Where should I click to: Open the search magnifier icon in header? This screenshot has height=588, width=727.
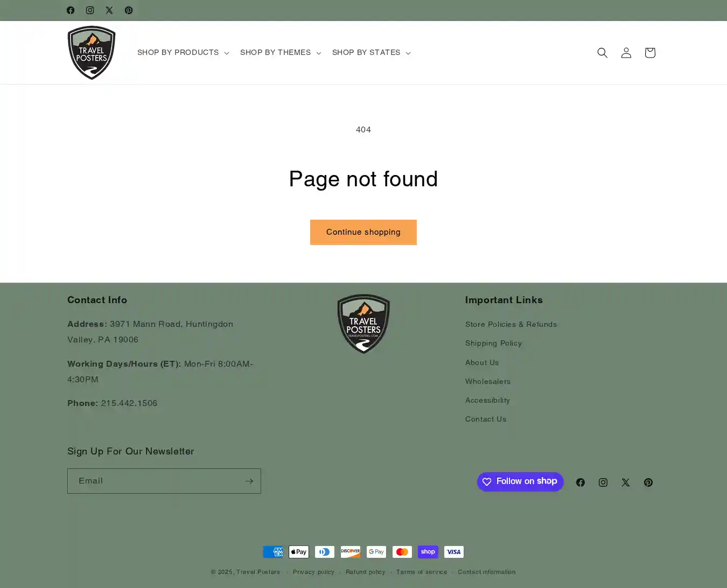(602, 53)
